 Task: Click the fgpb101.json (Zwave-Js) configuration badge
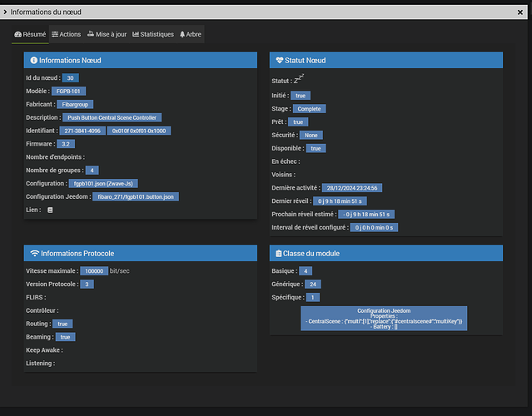pos(103,183)
